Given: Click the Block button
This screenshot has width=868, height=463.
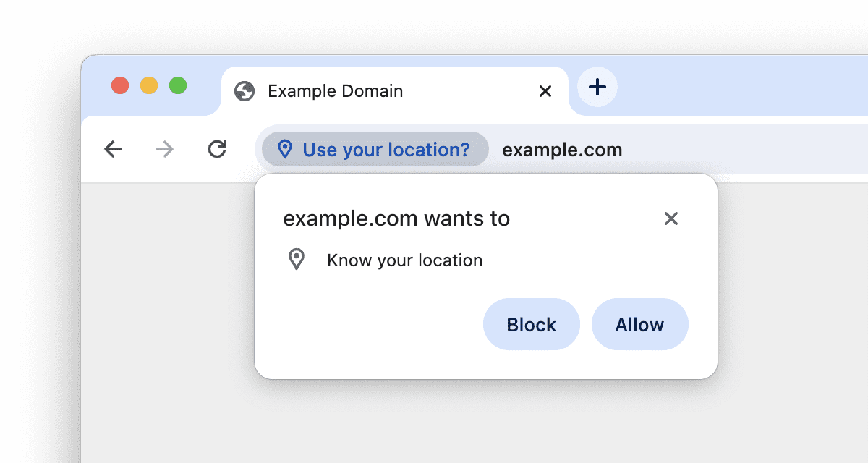Looking at the screenshot, I should coord(531,324).
